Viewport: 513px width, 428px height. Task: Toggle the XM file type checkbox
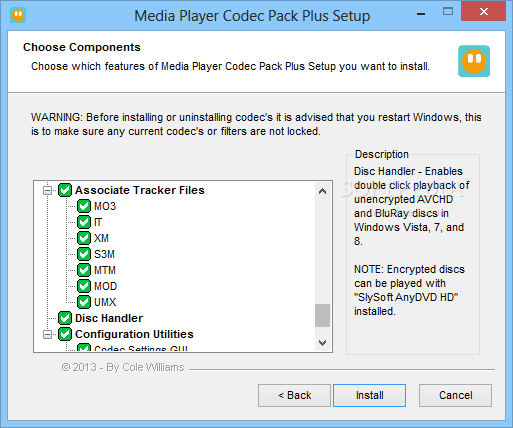click(84, 238)
